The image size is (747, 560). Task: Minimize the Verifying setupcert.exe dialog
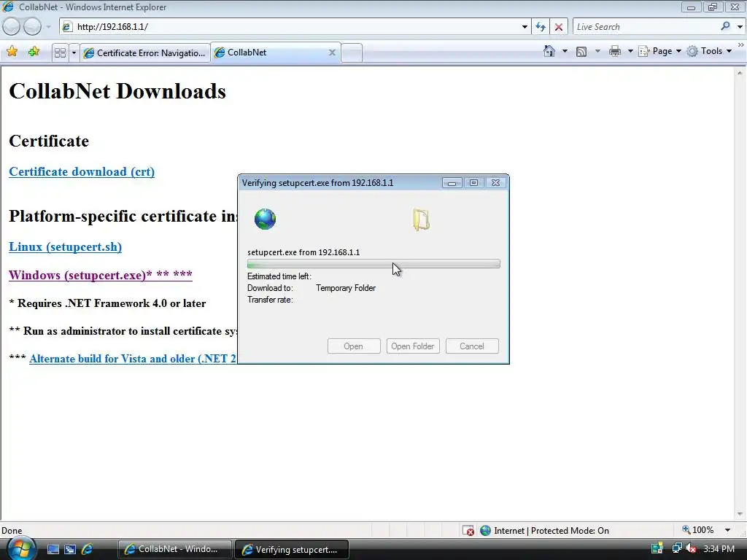[452, 183]
